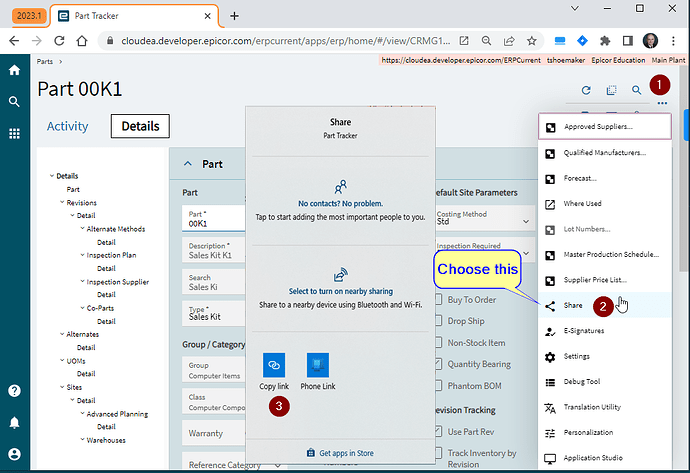This screenshot has width=690, height=473.
Task: Click the page search magnifier icon
Action: click(636, 90)
